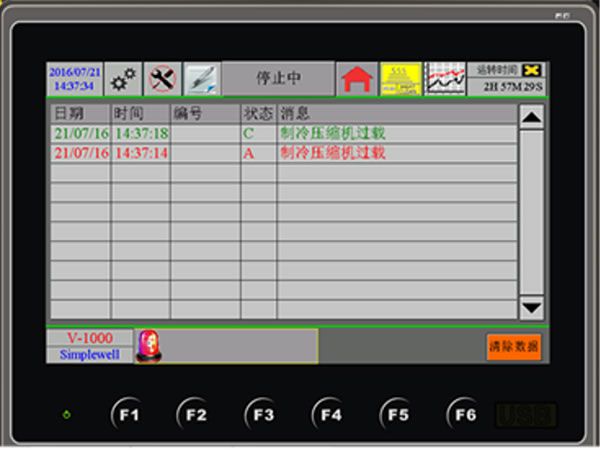Image resolution: width=600 pixels, height=450 pixels.
Task: Go to the red home icon
Action: click(x=357, y=79)
